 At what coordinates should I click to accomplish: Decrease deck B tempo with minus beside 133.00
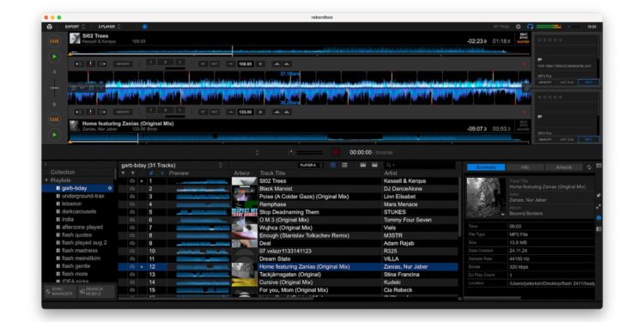[x=231, y=112]
